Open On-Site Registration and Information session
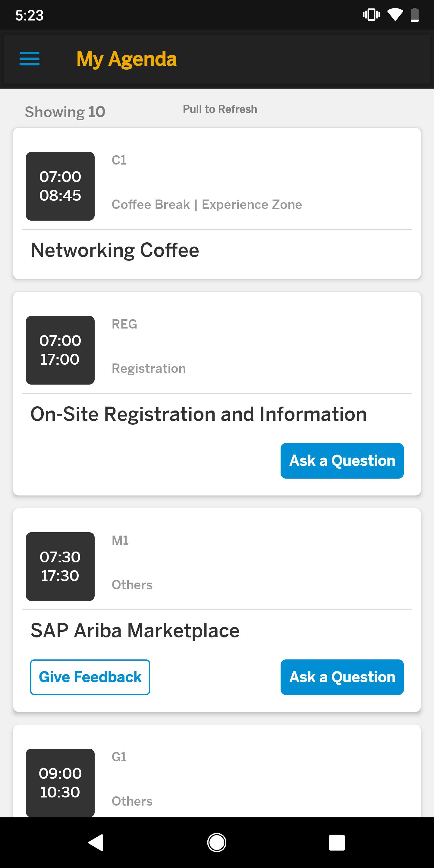Screen dimensions: 434x868 (199, 414)
